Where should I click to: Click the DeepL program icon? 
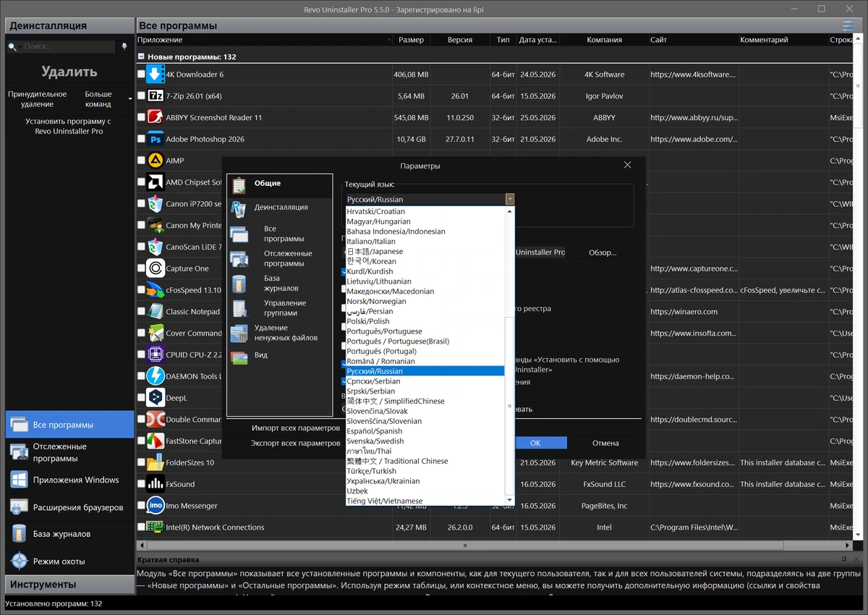coord(156,398)
